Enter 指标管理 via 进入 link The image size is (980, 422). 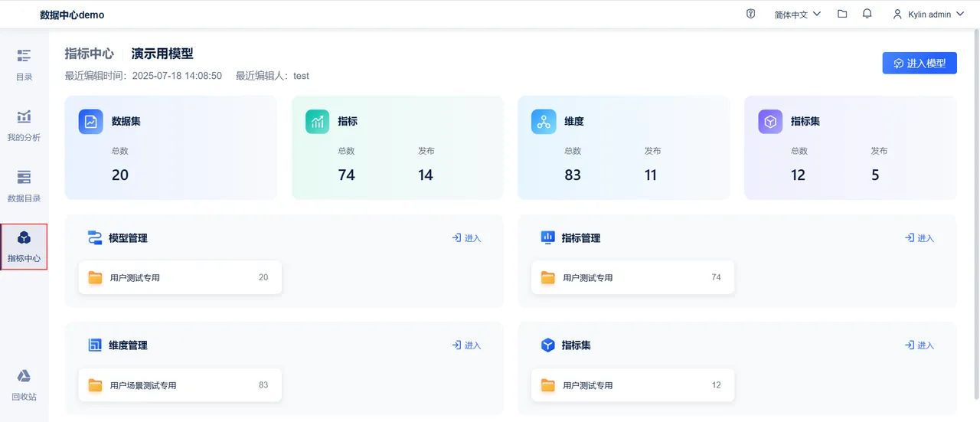tap(920, 238)
